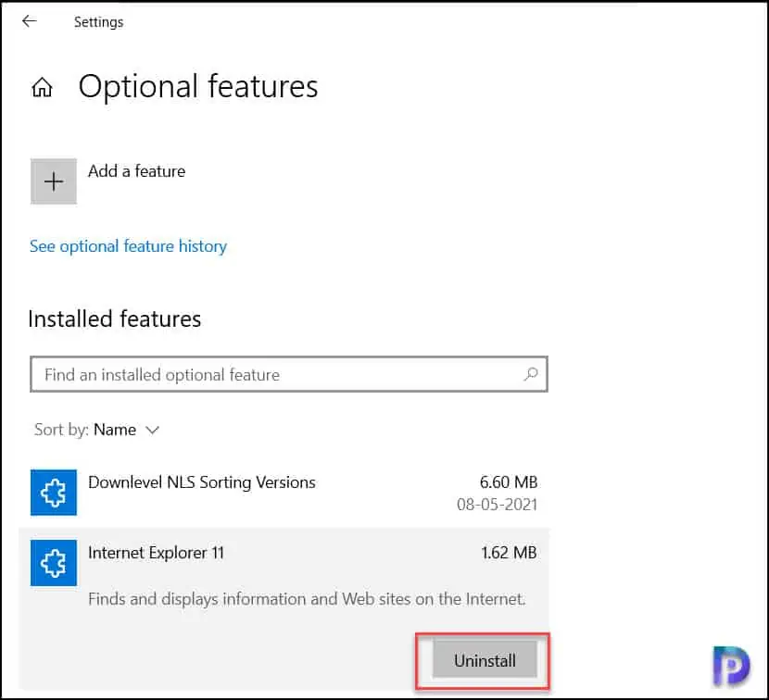Click the Settings window title

coord(98,22)
